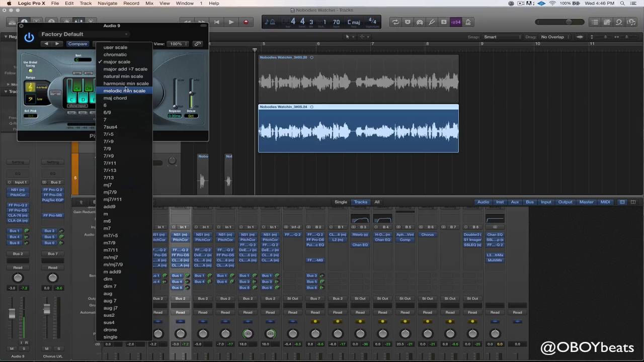Load the next plugin setting arrow
Image resolution: width=644 pixels, height=362 pixels.
point(57,44)
